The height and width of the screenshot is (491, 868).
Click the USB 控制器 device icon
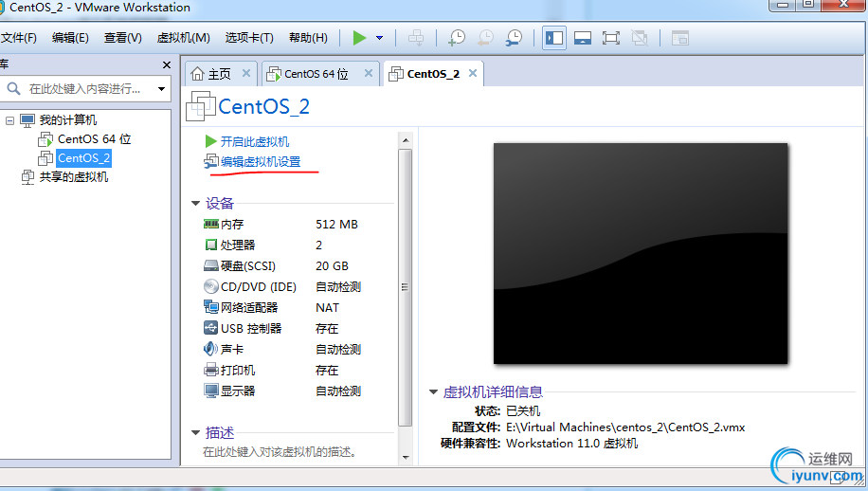(211, 328)
